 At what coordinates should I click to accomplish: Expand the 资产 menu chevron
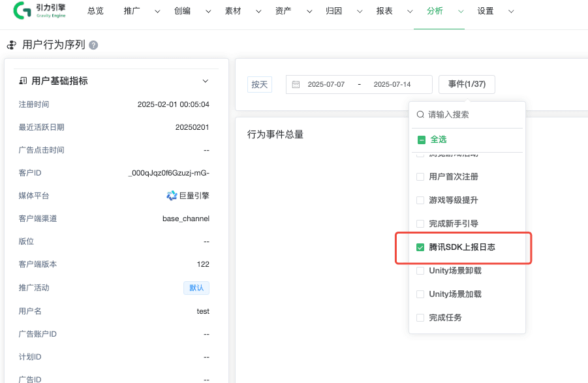click(x=309, y=12)
